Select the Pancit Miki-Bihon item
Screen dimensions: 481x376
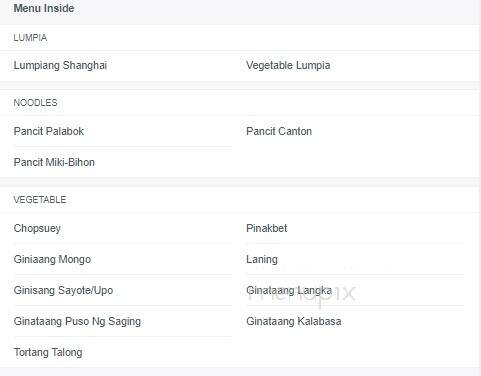point(54,162)
